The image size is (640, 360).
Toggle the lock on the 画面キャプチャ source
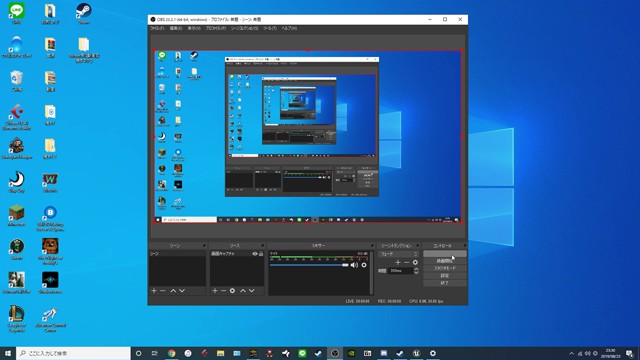click(261, 254)
